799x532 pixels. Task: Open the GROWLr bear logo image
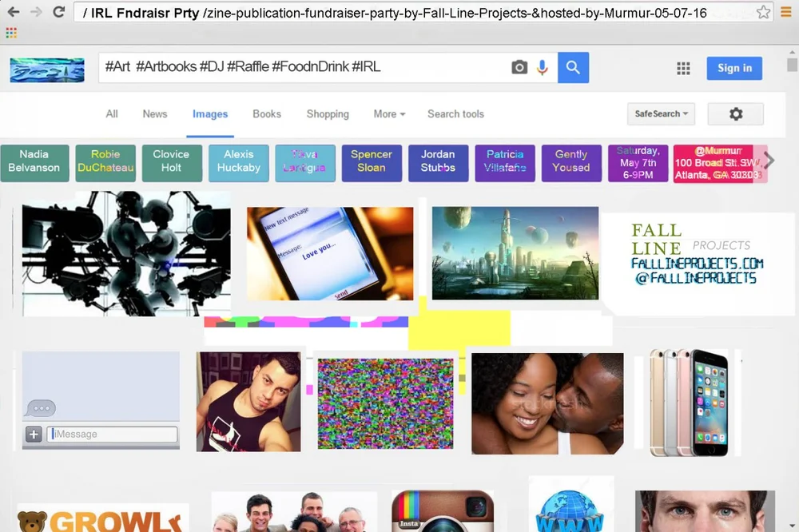(102, 518)
